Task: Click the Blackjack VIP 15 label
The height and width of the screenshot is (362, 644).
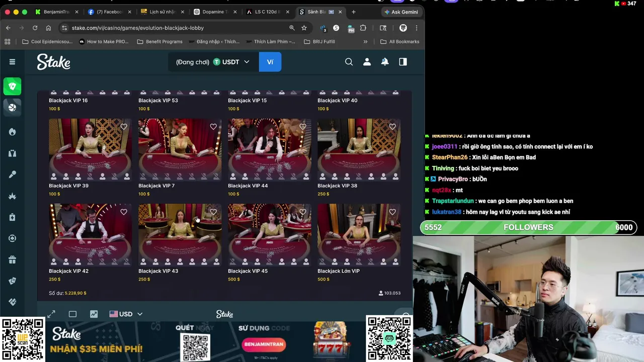Action: [247, 101]
